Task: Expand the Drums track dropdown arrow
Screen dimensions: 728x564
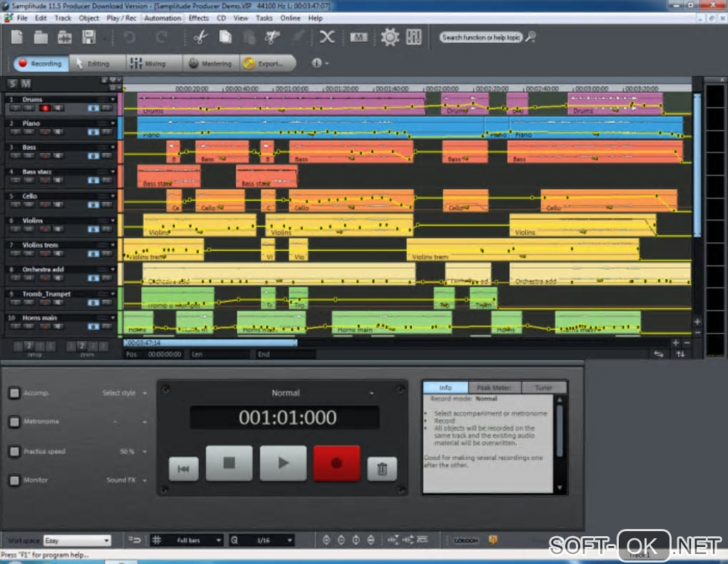Action: (112, 99)
